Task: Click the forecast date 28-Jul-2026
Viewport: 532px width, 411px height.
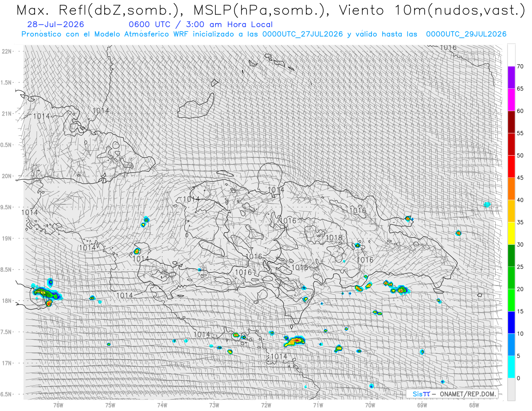Action: tap(55, 24)
